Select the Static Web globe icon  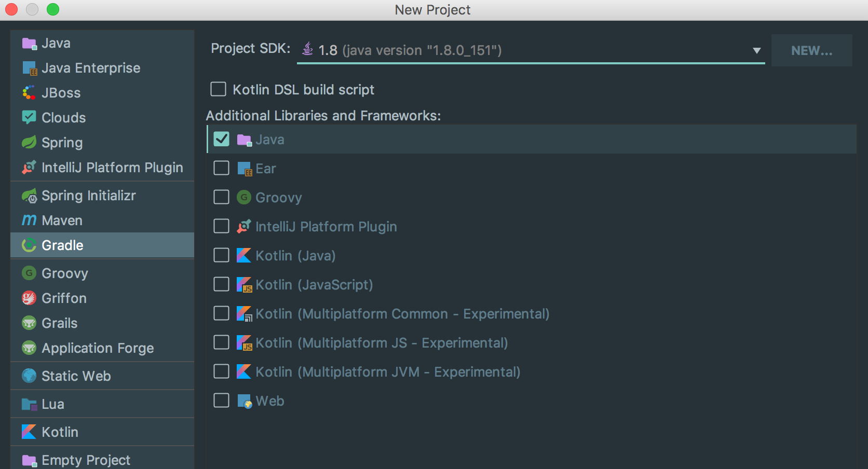[x=29, y=376]
